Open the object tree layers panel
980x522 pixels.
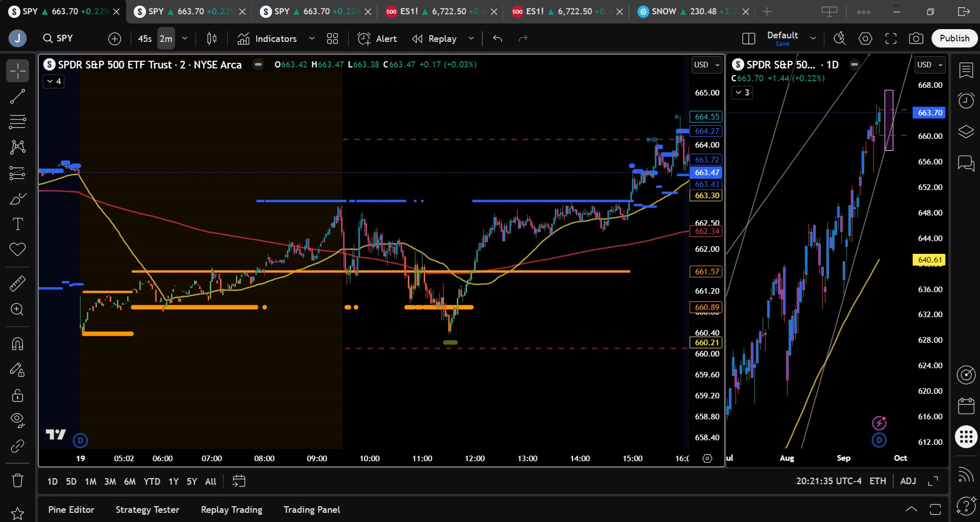966,132
